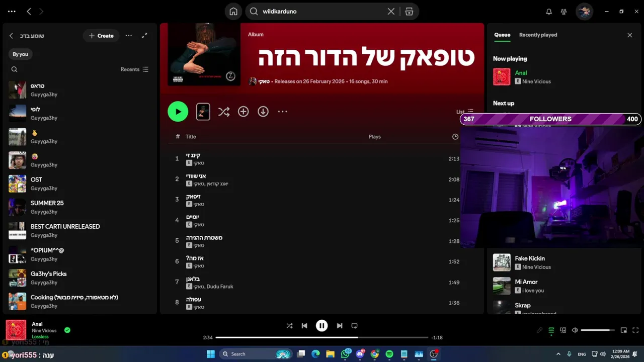Open the SUMMER 25 playlist
This screenshot has height=362, width=644.
pos(80,207)
